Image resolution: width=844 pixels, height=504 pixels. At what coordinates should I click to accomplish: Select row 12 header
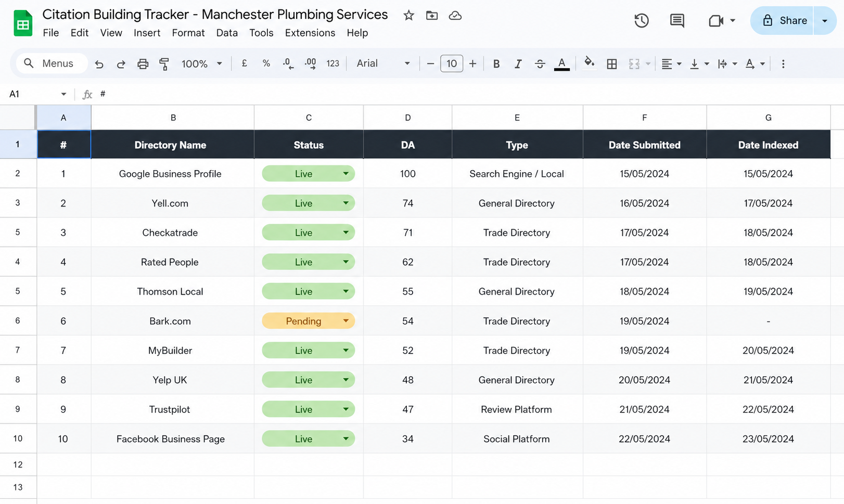tap(18, 464)
